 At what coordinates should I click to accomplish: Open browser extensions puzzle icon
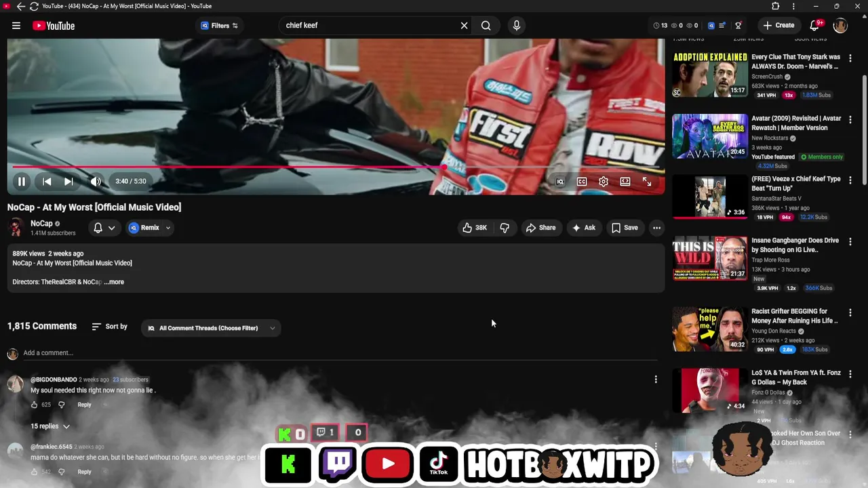point(775,6)
